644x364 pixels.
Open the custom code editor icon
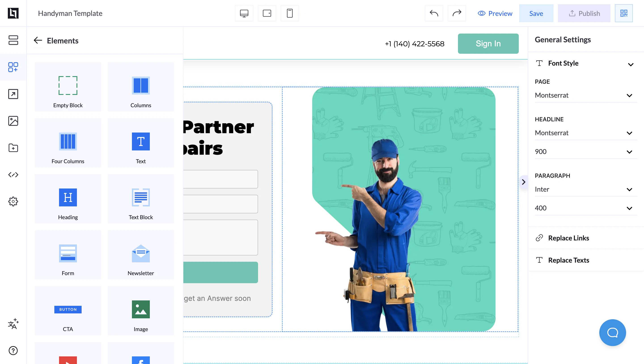point(13,175)
